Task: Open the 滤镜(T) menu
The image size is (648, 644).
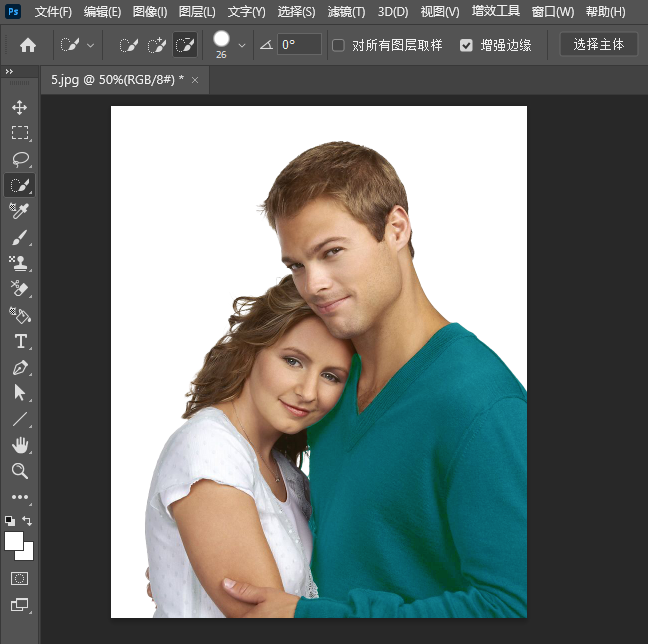Action: (346, 12)
